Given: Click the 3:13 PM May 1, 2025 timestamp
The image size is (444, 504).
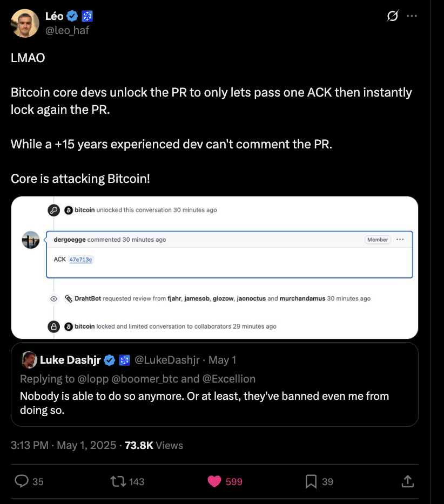Looking at the screenshot, I should pos(63,445).
